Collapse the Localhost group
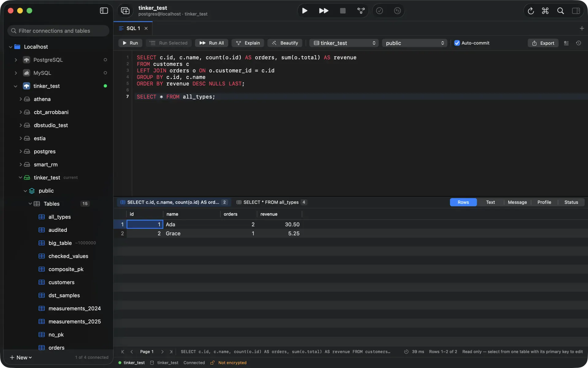Image resolution: width=588 pixels, height=368 pixels. [11, 47]
